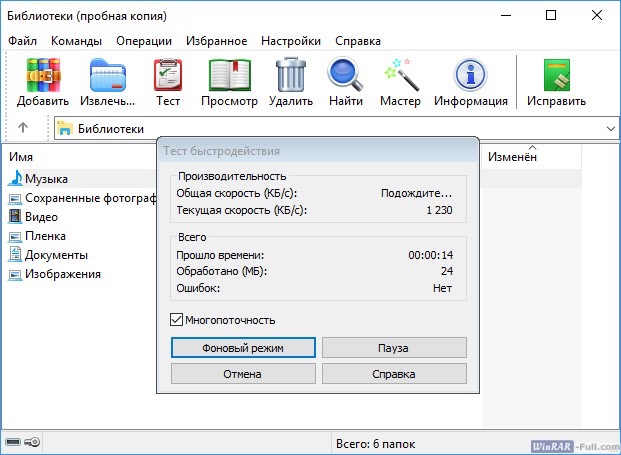Open the Справка menu

[358, 41]
